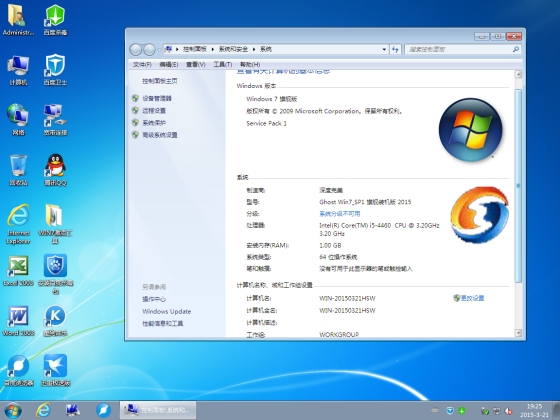The image size is (560, 420).
Task: Click the WORKGROUP value text
Action: [x=339, y=334]
